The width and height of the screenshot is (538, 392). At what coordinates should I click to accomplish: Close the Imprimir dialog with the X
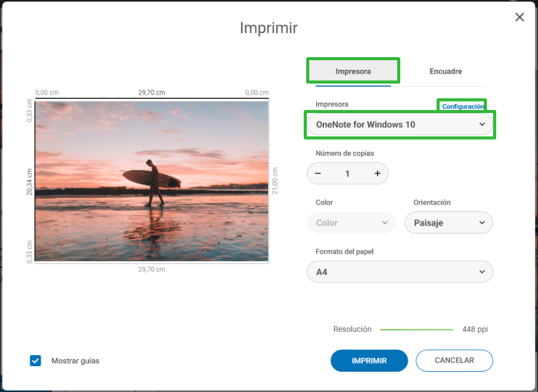[x=520, y=17]
